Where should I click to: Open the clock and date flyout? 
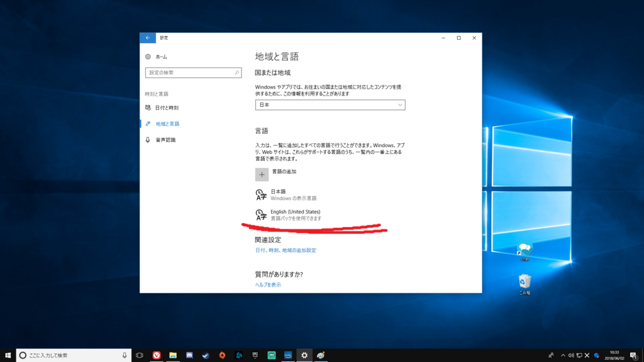coord(614,356)
